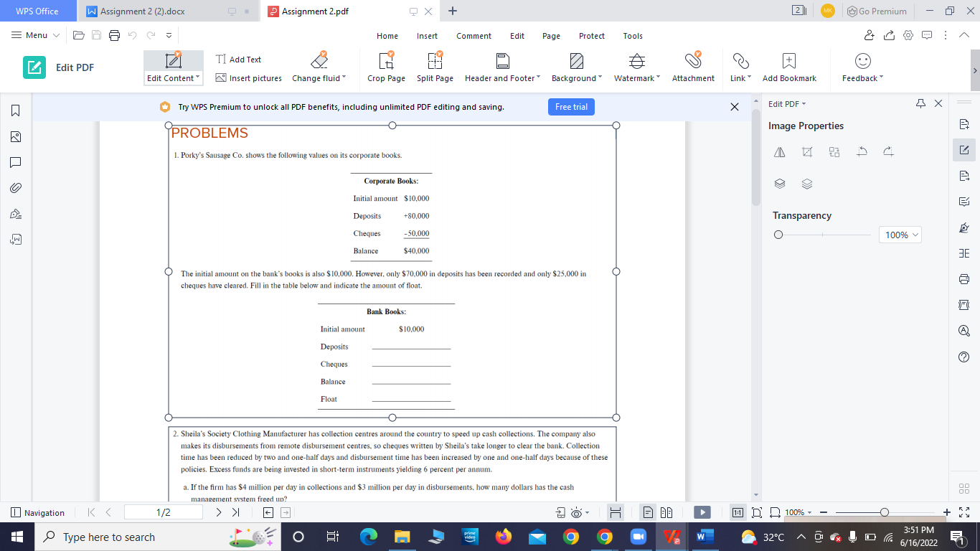
Task: Click the Free trial button
Action: pos(571,106)
